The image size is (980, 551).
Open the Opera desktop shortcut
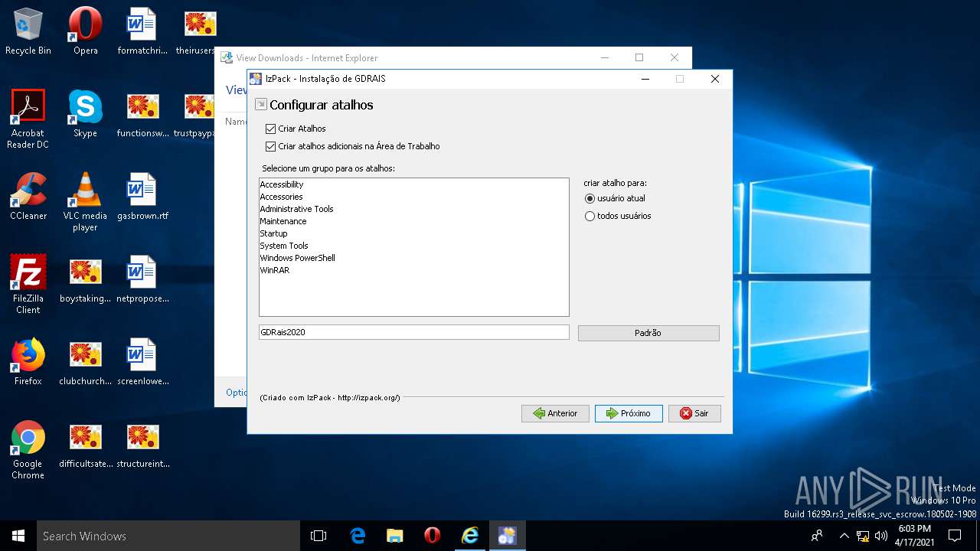tap(86, 31)
